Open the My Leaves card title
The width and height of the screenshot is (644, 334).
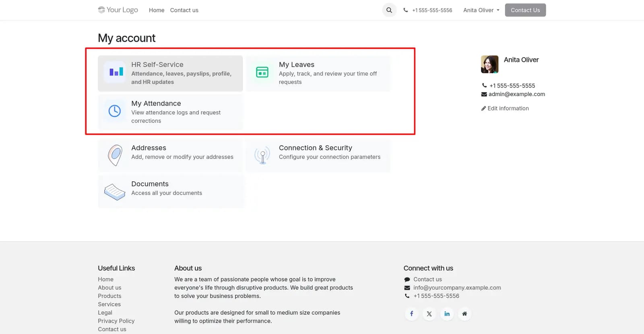point(297,65)
